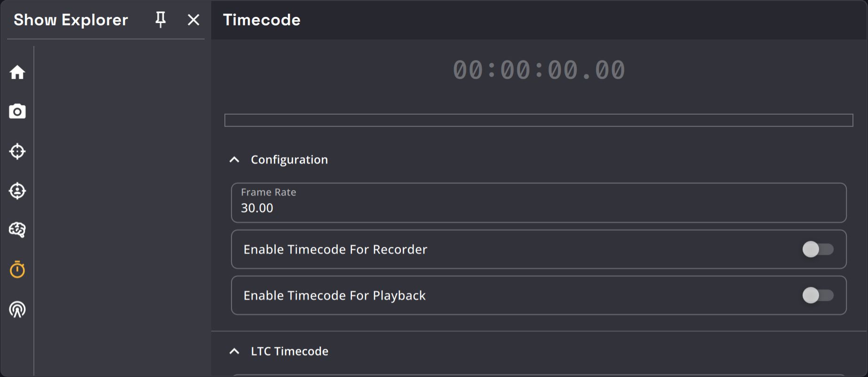Click the Configuration section heading text
Screen dimensions: 868x377
[289, 160]
